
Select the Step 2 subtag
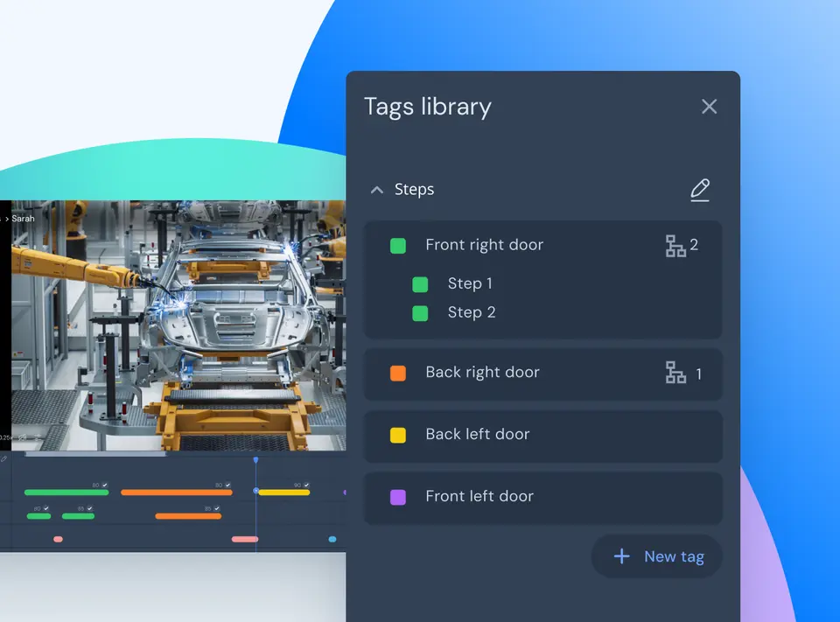tap(472, 312)
